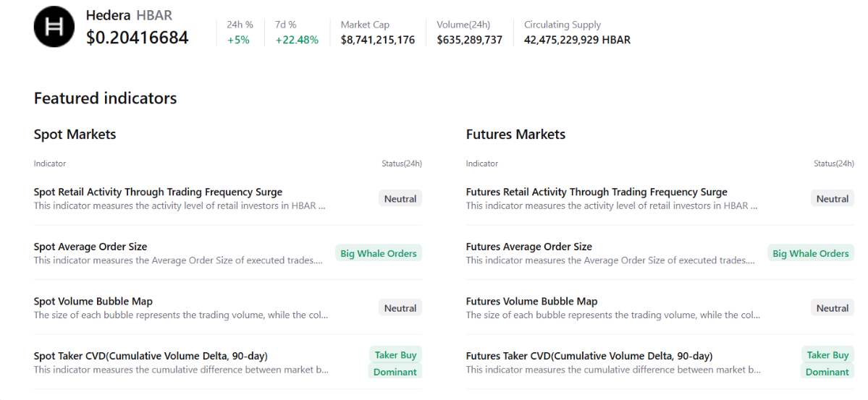Open the Spot Taker CVD indicator
The height and width of the screenshot is (400, 868).
pyautogui.click(x=151, y=356)
